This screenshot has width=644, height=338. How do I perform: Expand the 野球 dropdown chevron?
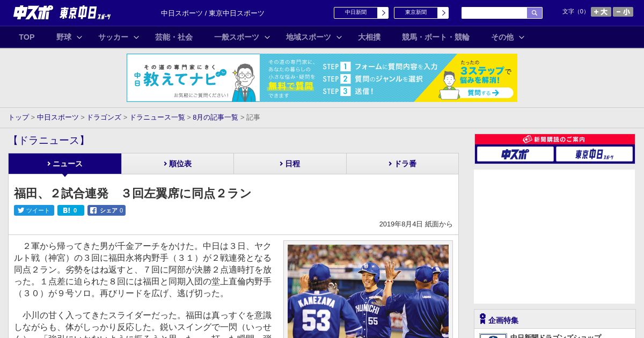click(79, 38)
